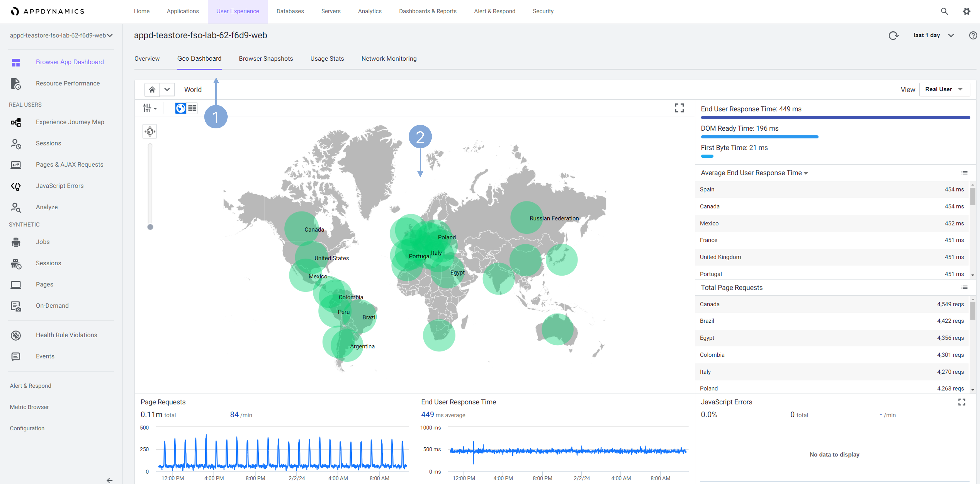Switch to the Browser Snapshots tab
This screenshot has width=980, height=484.
click(x=265, y=59)
